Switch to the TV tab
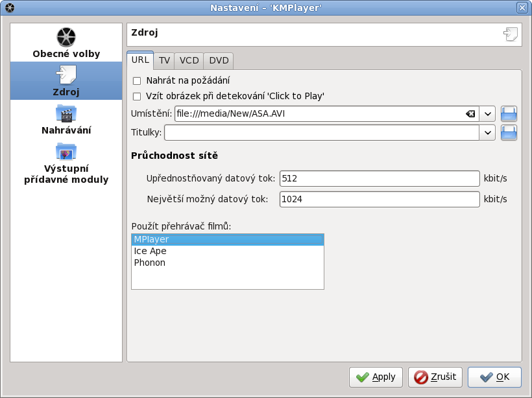The width and height of the screenshot is (532, 398). (x=164, y=61)
